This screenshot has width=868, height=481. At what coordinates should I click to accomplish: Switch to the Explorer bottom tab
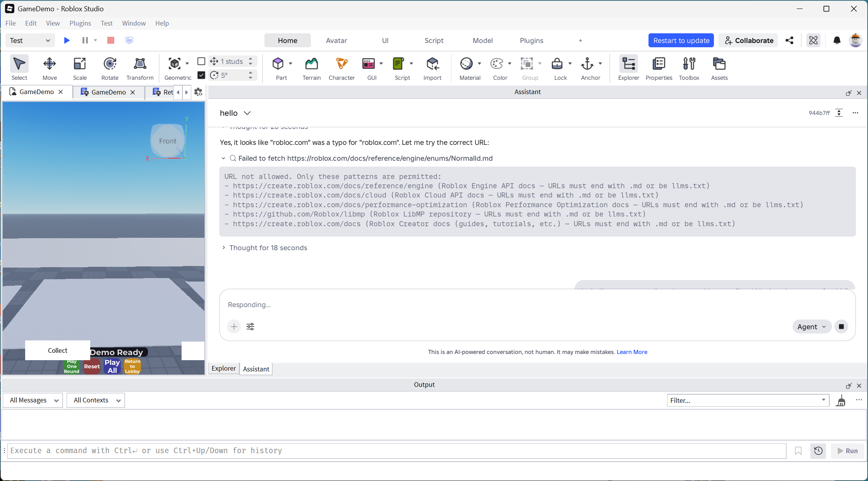click(224, 368)
